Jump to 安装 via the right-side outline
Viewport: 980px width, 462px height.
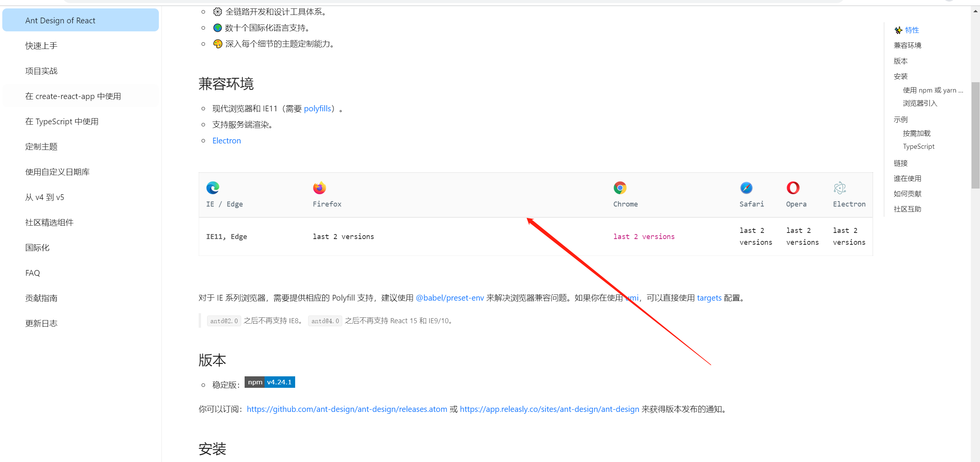click(x=902, y=76)
